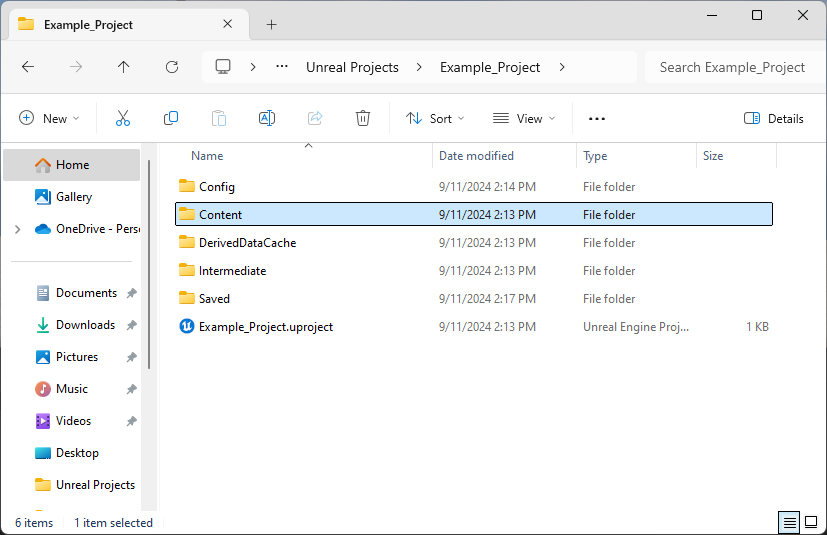Navigate up one folder level
The image size is (827, 535).
123,67
